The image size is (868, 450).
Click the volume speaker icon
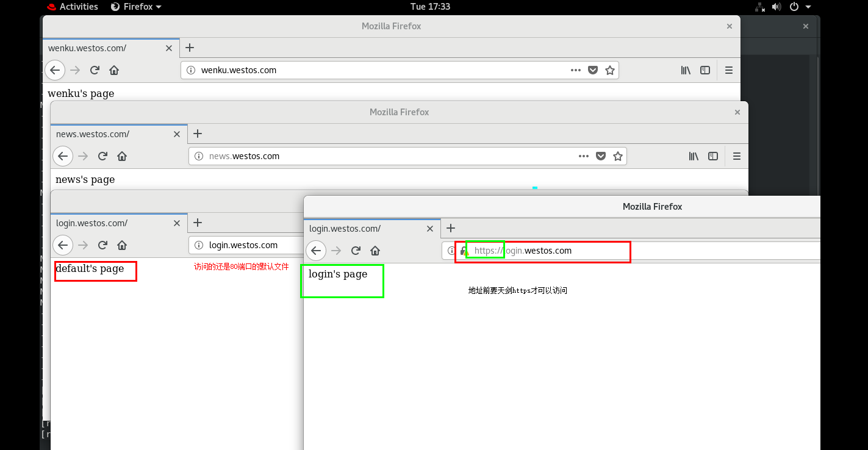click(777, 7)
